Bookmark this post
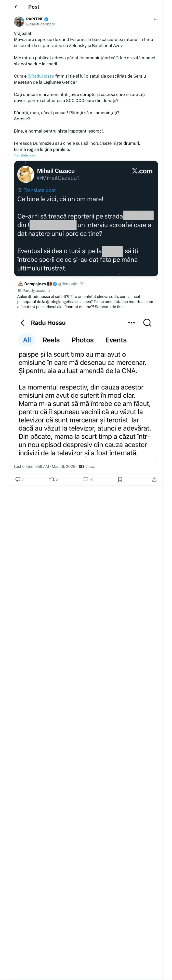 [x=120, y=479]
